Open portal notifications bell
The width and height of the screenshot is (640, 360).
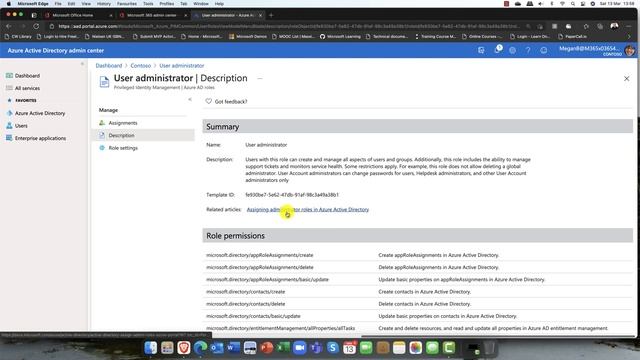(497, 50)
